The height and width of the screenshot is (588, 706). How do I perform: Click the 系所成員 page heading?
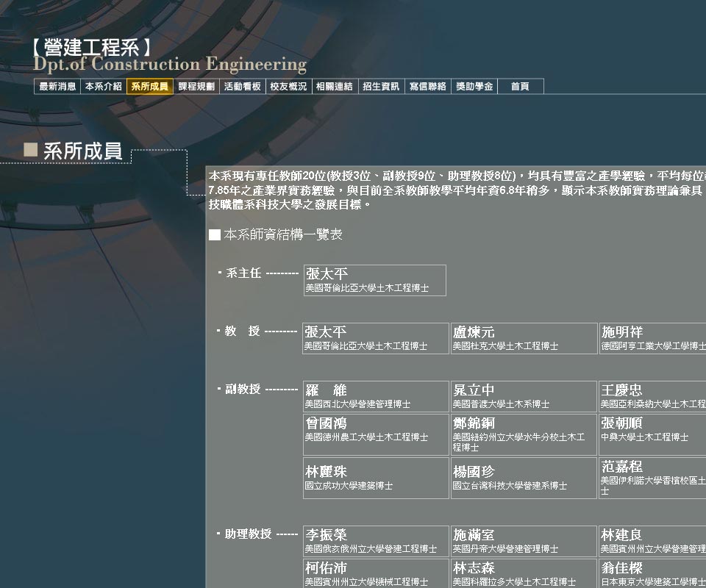coord(83,151)
